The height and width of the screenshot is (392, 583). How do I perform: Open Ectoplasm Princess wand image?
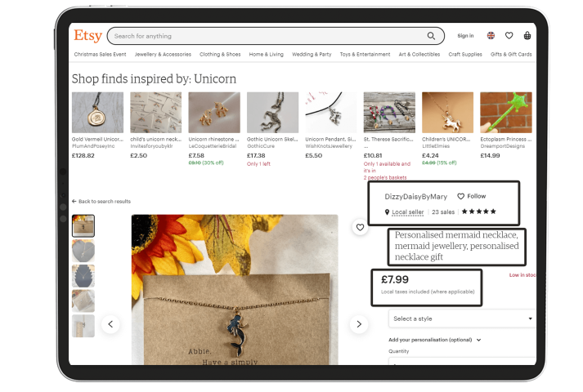(x=506, y=113)
